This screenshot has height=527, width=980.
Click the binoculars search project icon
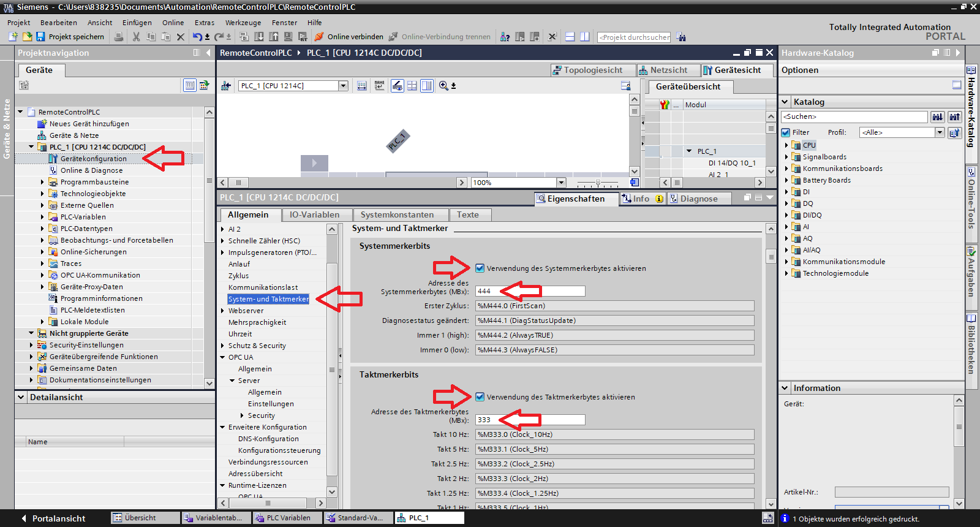[x=681, y=37]
